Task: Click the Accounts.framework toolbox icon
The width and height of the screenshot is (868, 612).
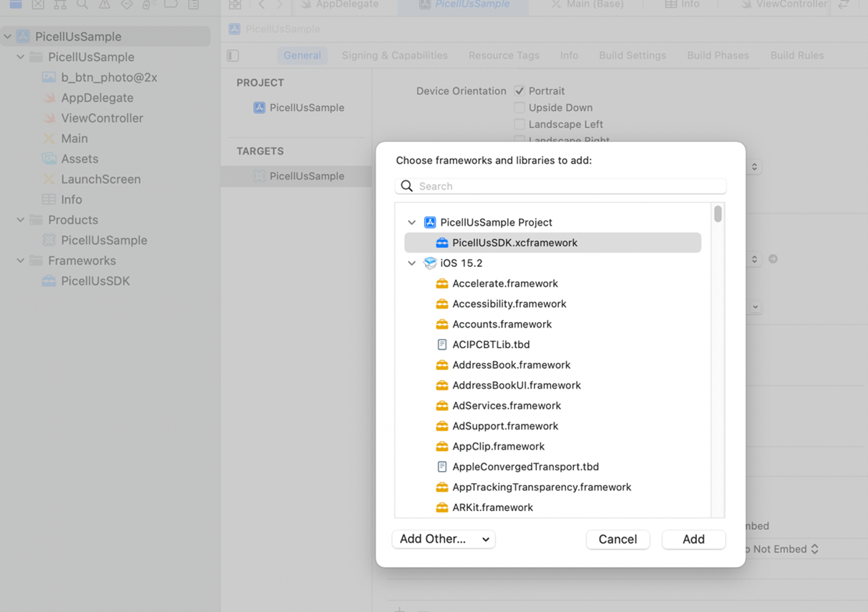Action: pyautogui.click(x=442, y=324)
